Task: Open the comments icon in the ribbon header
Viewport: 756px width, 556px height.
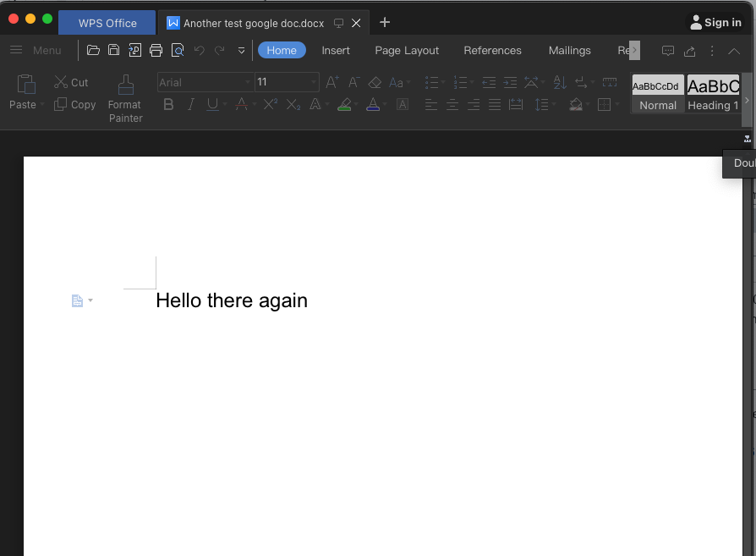Action: click(x=668, y=50)
